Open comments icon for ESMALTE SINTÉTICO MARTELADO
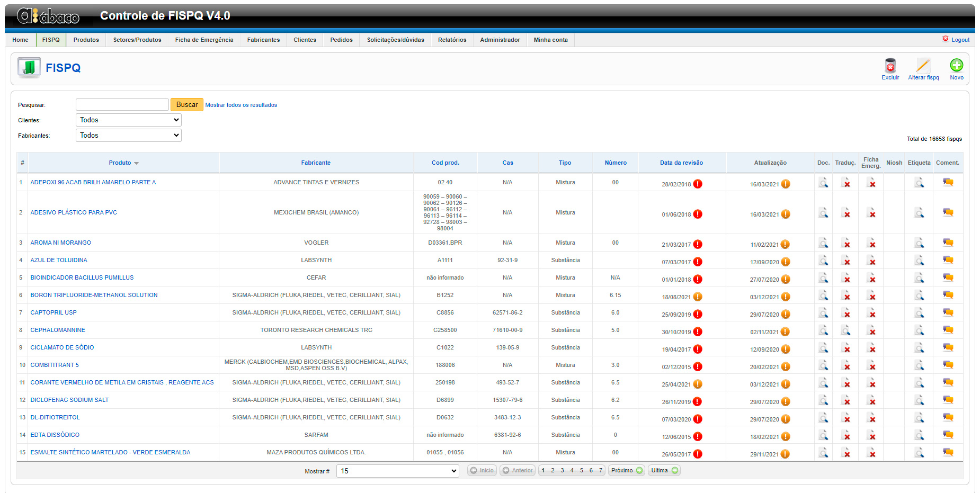 point(948,452)
